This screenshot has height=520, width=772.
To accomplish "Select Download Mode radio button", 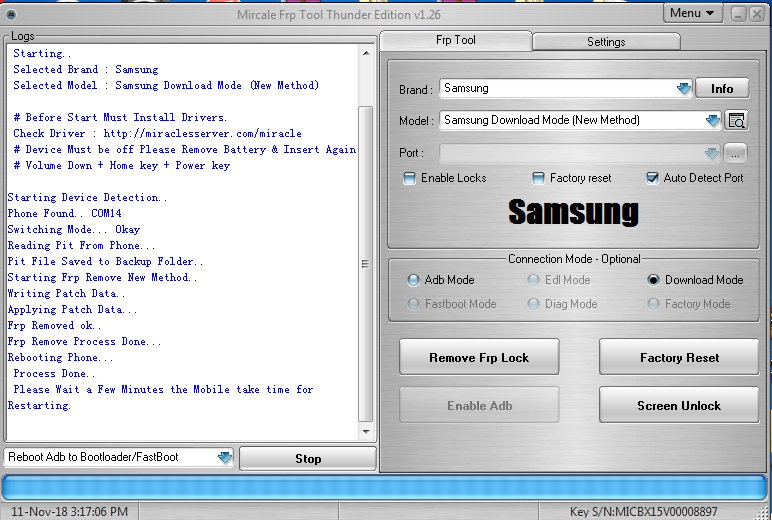I will click(x=653, y=280).
